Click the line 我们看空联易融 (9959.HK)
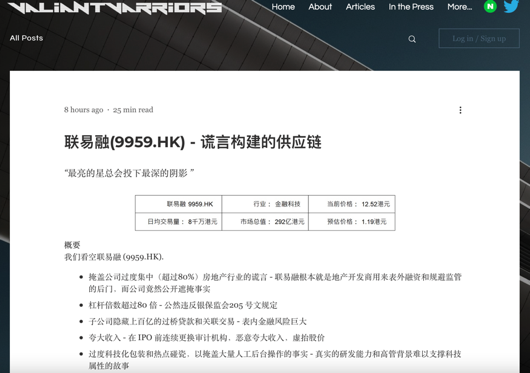 [114, 257]
